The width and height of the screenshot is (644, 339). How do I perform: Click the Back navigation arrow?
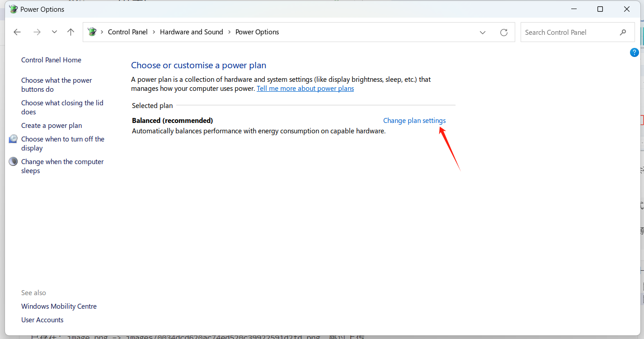[x=17, y=32]
